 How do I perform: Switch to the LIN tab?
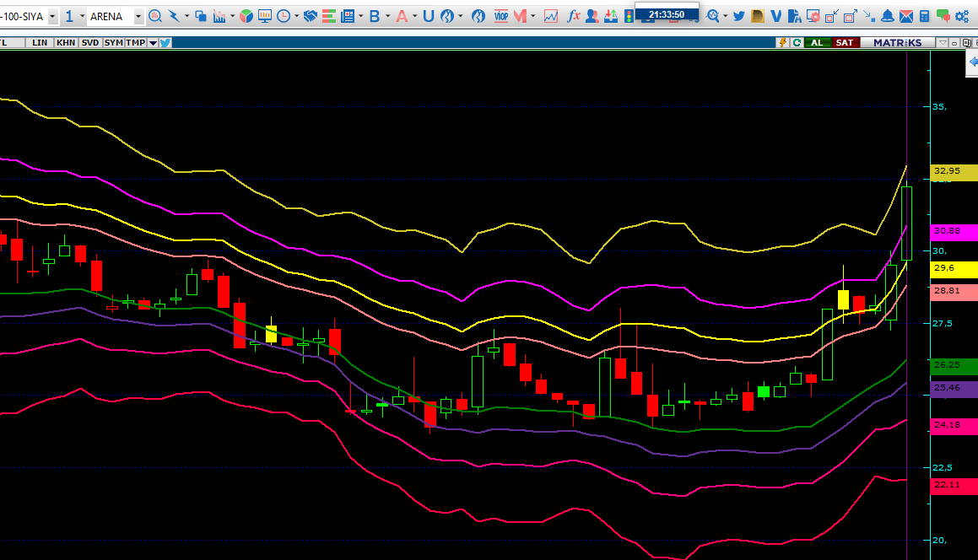tap(40, 42)
